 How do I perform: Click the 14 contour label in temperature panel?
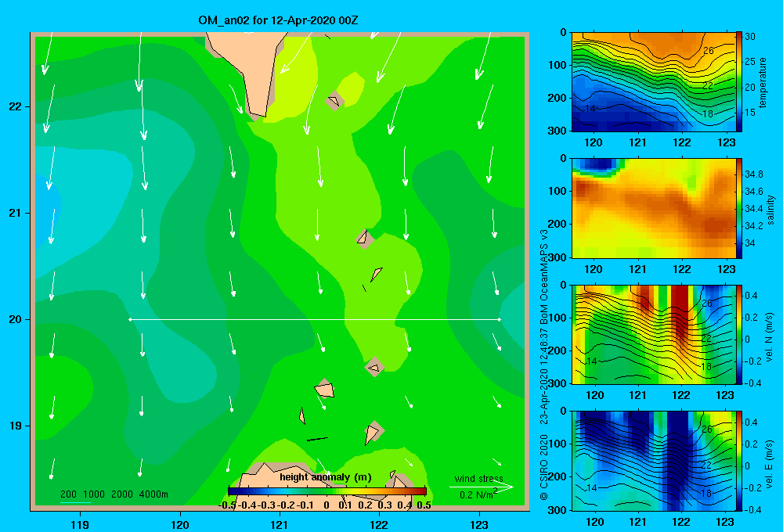590,108
